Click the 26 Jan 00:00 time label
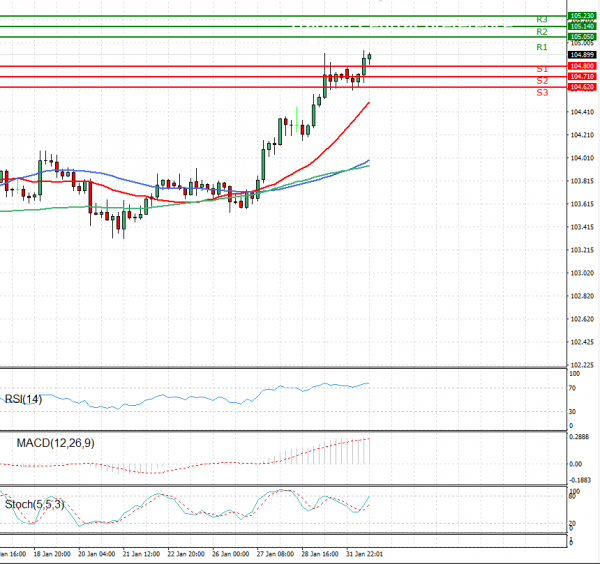600x564 pixels. click(x=231, y=554)
